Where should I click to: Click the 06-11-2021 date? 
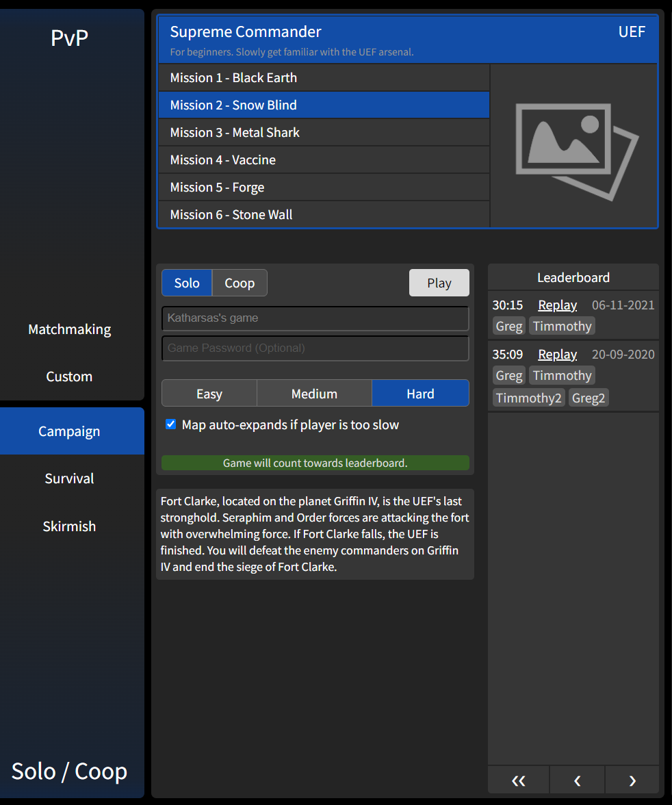coord(623,305)
